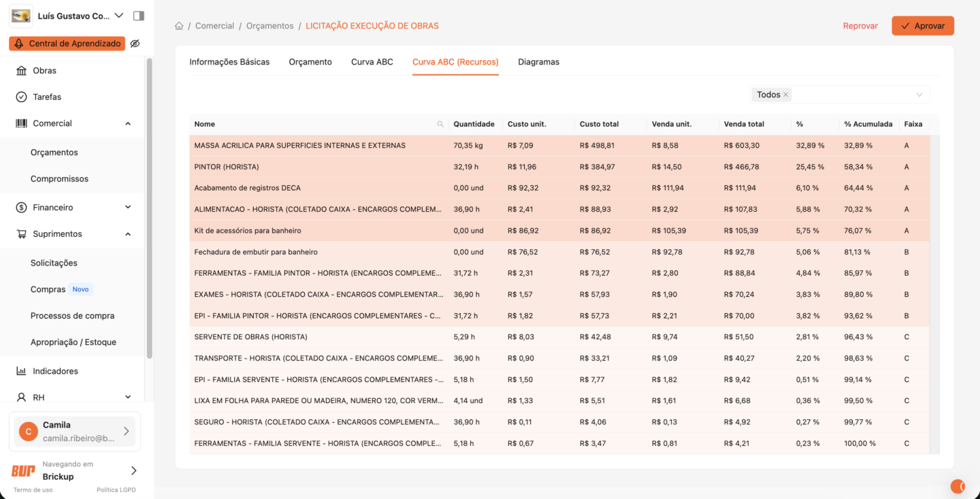Click the home icon in the breadcrumb
The image size is (980, 499).
click(x=179, y=26)
